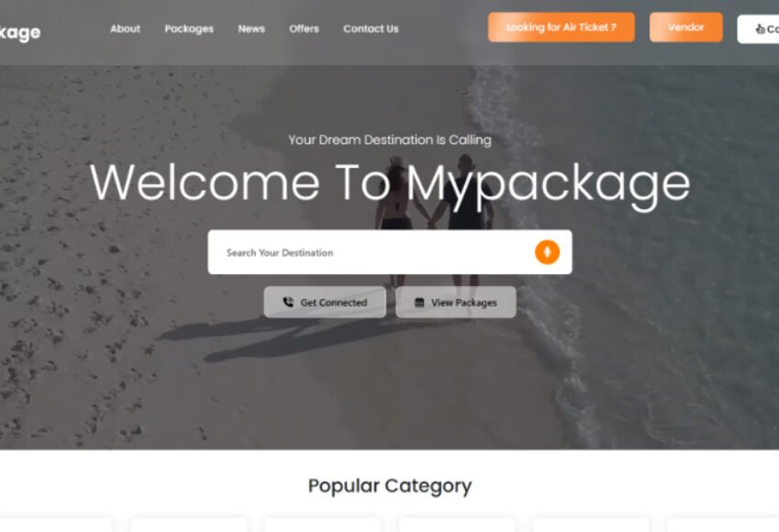Click the calendar icon beside View Packages
The image size is (779, 532).
coord(419,302)
